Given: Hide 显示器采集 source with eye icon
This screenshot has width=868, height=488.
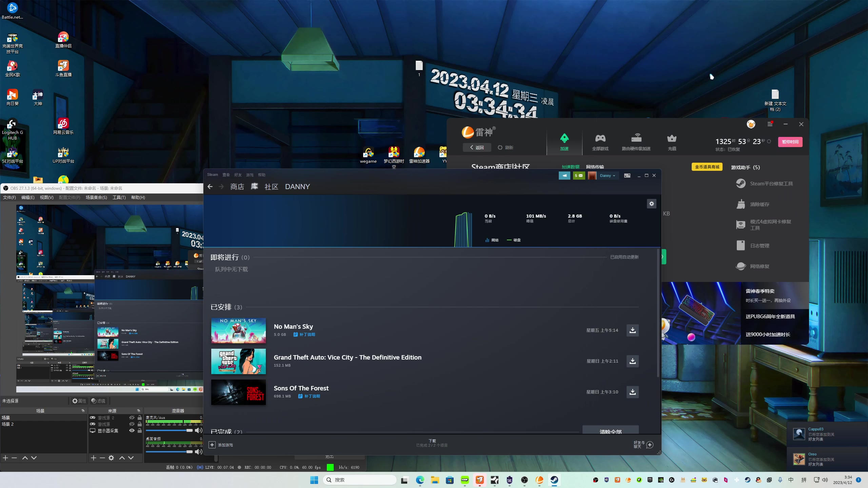Looking at the screenshot, I should [132, 431].
